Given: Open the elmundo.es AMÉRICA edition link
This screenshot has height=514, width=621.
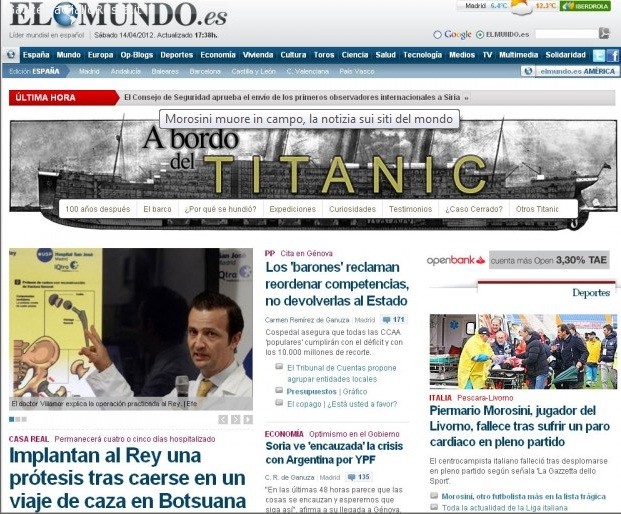Looking at the screenshot, I should [577, 71].
